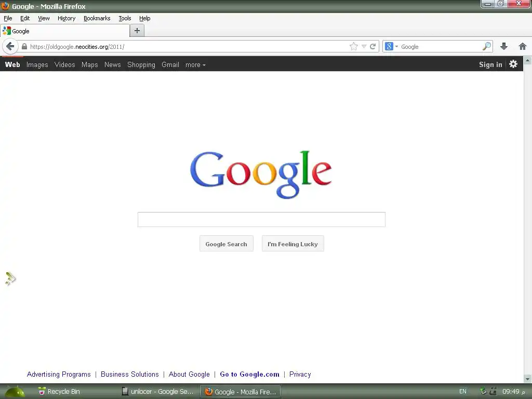Click the address bar URL field
Viewport: 532px width, 399px height.
(x=188, y=46)
